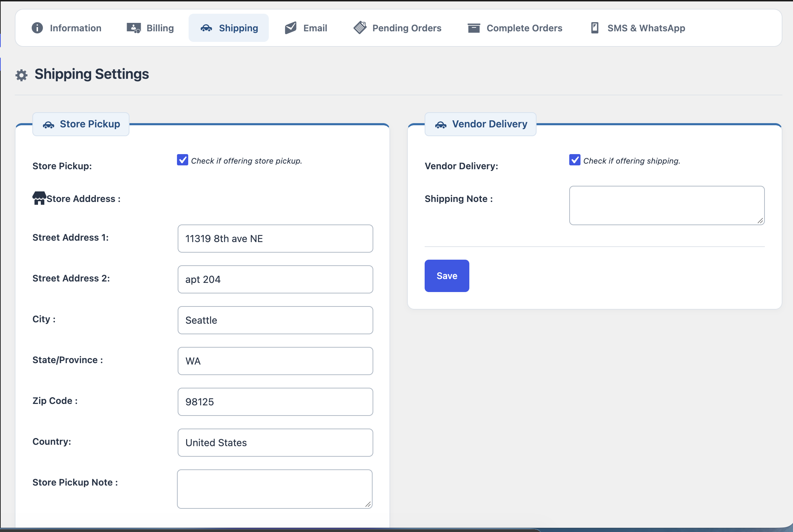The image size is (793, 532).
Task: Click the Pending Orders tag icon
Action: coord(360,28)
